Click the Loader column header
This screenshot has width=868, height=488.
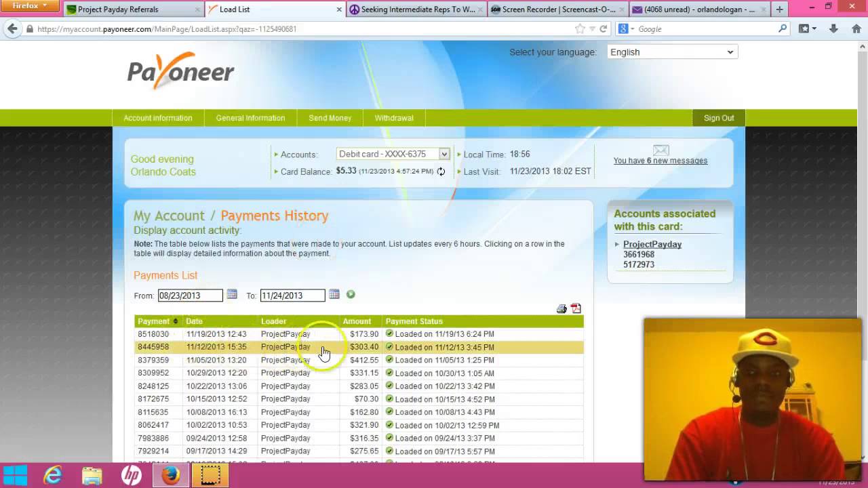tap(274, 321)
